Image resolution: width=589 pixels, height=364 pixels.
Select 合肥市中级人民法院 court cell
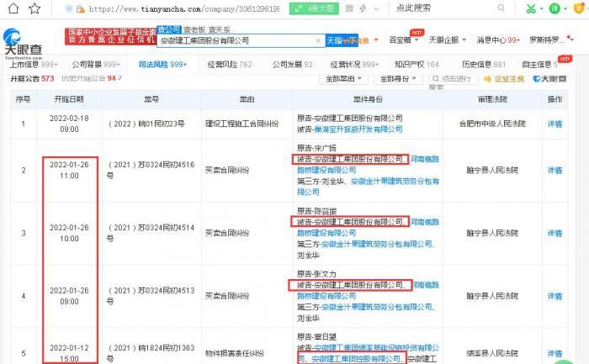492,124
